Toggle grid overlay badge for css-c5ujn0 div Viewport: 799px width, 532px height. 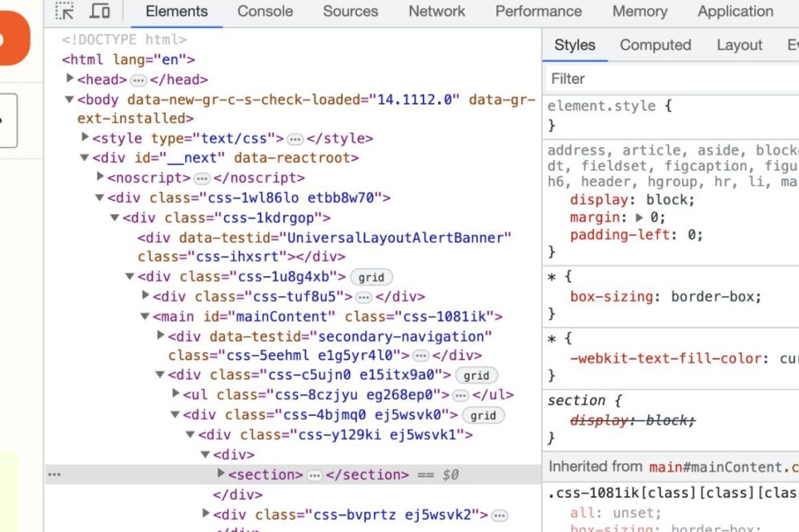tap(476, 375)
